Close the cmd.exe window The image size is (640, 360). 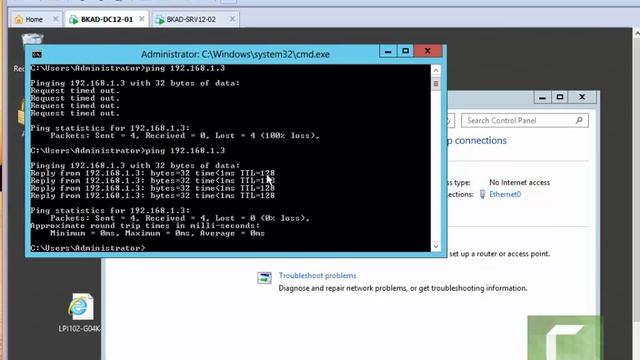pos(428,51)
